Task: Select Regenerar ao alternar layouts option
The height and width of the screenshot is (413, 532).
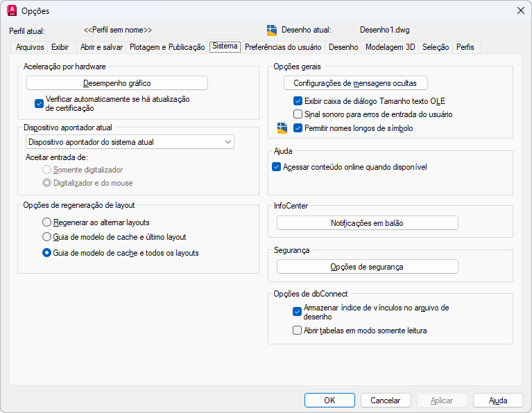Action: [x=47, y=222]
